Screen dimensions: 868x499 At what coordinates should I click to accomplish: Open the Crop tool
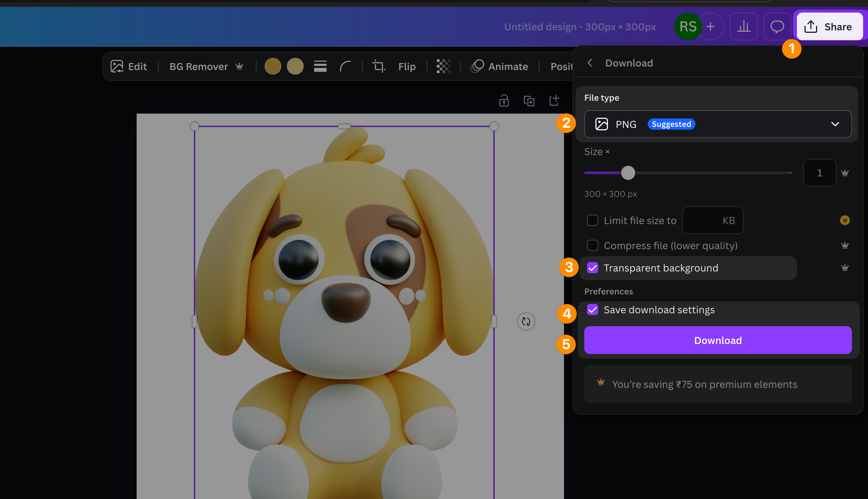pyautogui.click(x=379, y=66)
